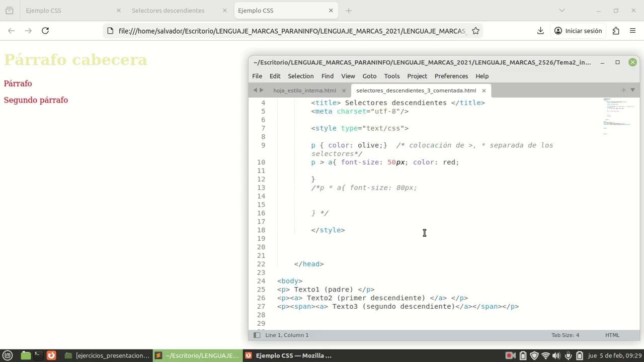This screenshot has height=362, width=644.
Task: Open the File menu in Sublime Text
Action: (257, 76)
